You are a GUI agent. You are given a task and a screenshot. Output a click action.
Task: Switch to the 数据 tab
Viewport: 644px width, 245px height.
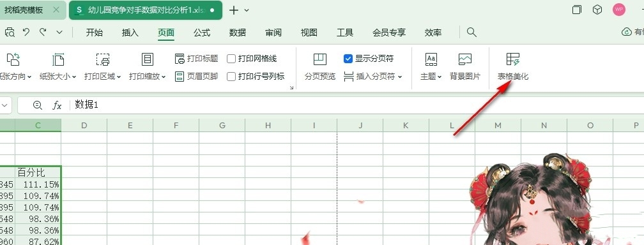click(238, 33)
